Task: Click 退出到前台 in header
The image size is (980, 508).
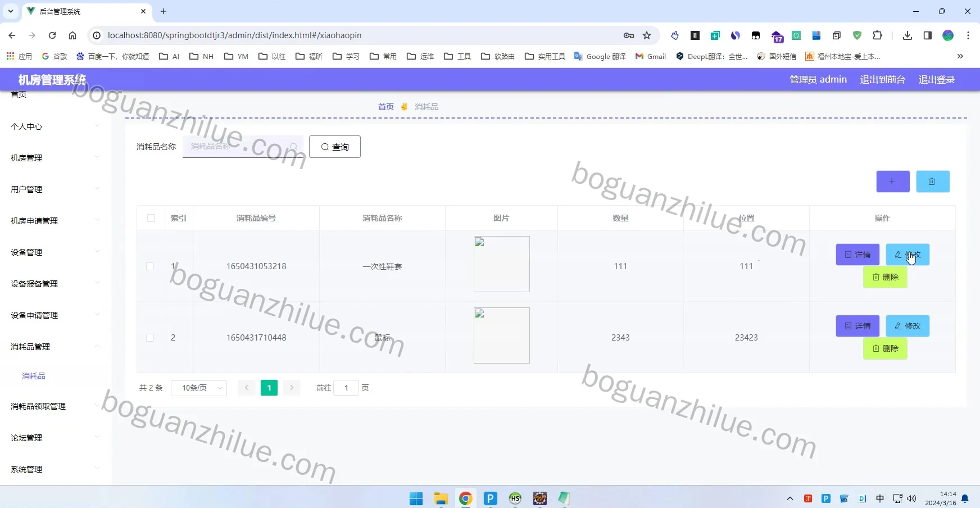Action: (883, 80)
